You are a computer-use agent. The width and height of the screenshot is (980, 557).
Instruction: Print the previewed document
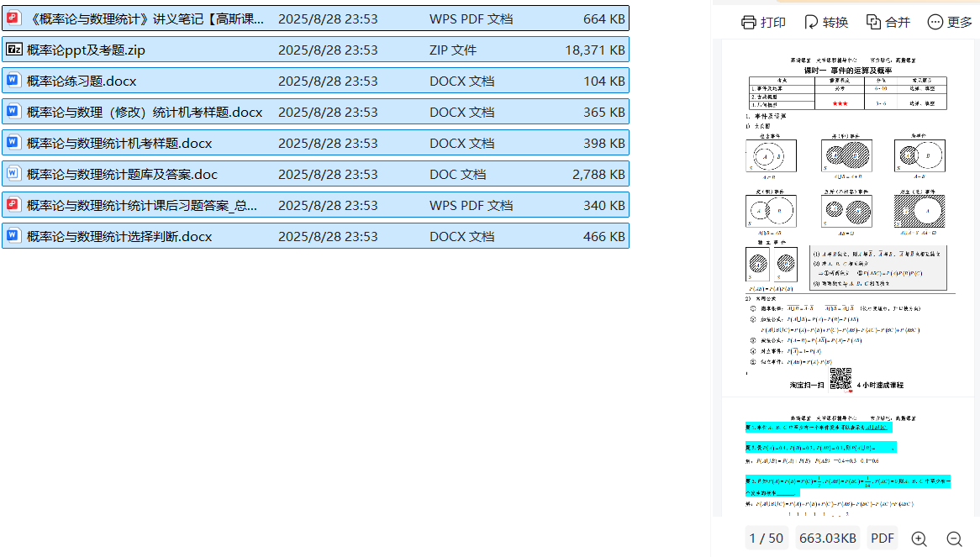coord(763,23)
